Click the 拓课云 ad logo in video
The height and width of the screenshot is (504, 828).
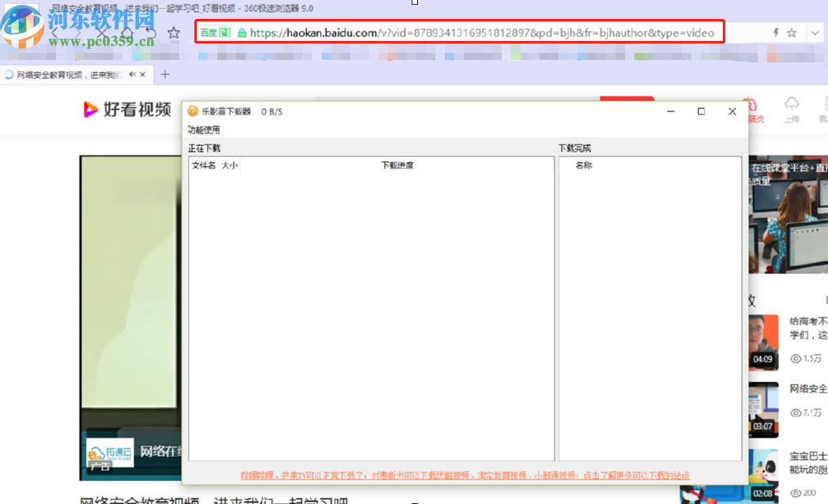110,453
